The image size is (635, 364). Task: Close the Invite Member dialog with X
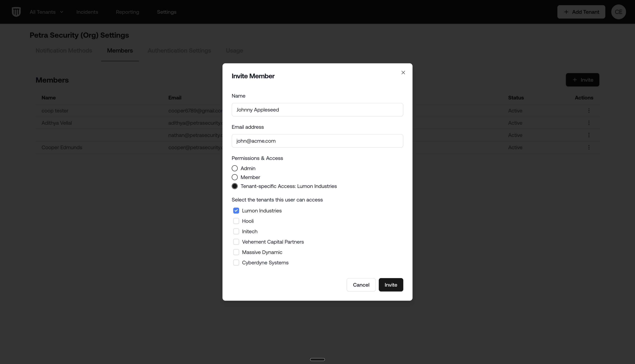pos(403,73)
